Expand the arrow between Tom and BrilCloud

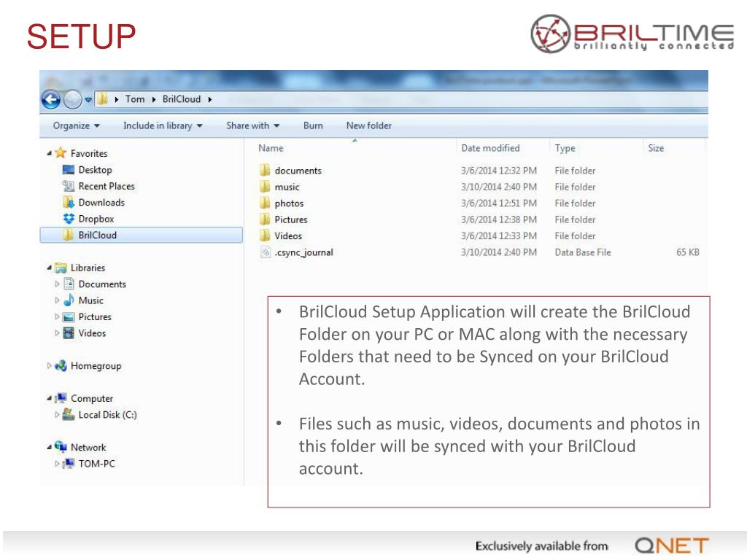[x=154, y=99]
